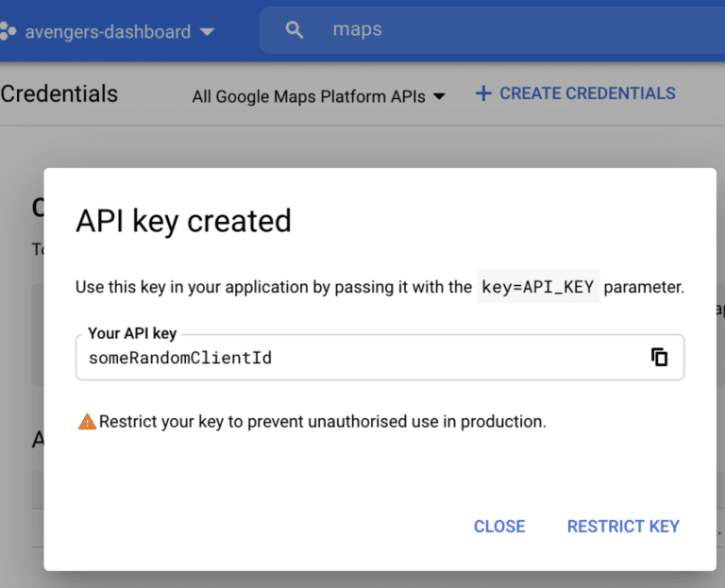Screen dimensions: 725x588
Task: Click the Restrict your key warning text
Action: coord(322,422)
